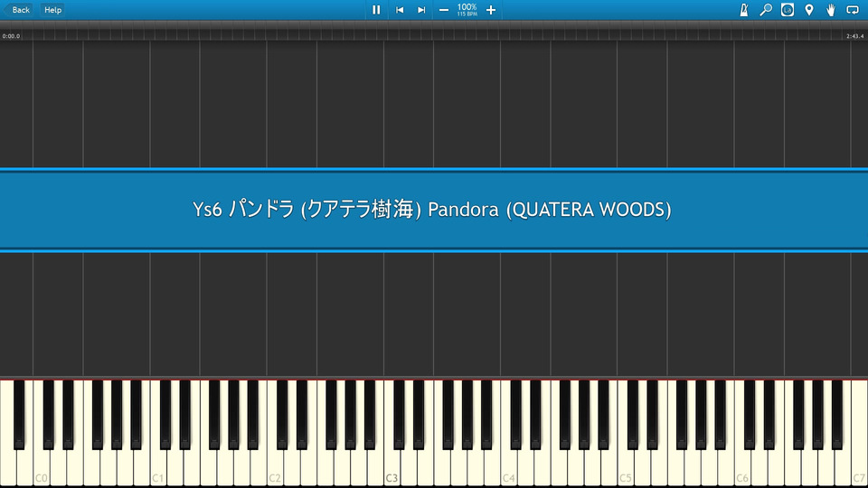Play the black key just right of C3
Image resolution: width=868 pixels, height=488 pixels.
[399, 415]
